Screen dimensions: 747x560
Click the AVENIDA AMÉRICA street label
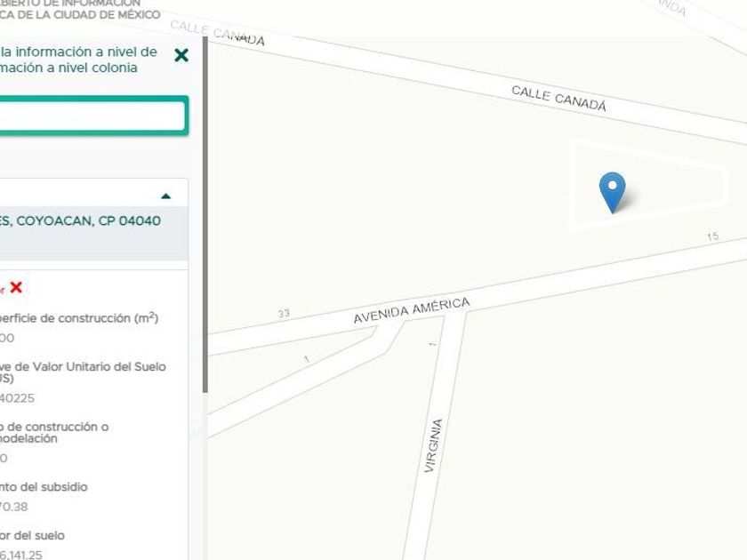click(x=412, y=310)
